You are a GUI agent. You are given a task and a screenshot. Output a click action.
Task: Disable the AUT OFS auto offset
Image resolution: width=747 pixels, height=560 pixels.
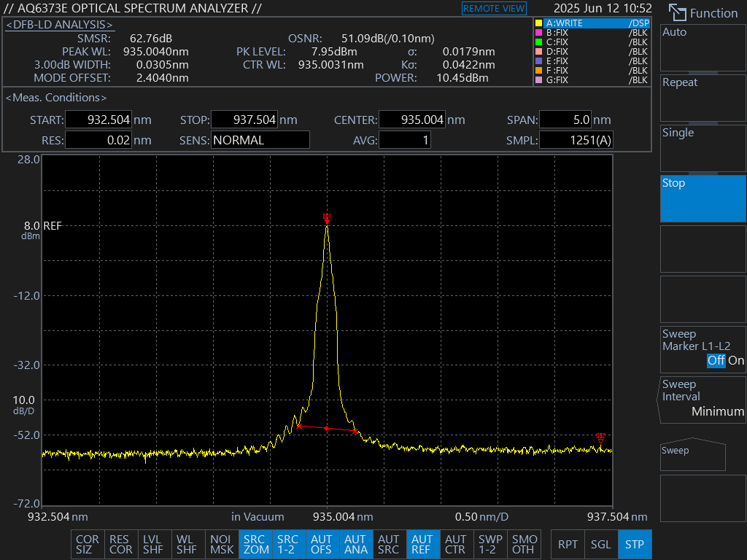point(322,544)
